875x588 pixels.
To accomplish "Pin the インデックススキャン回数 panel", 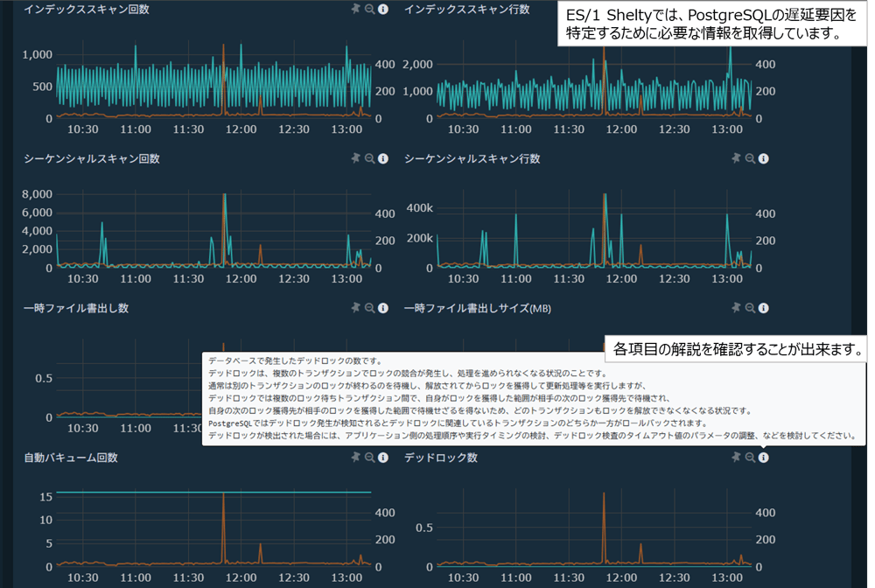I will click(x=355, y=8).
